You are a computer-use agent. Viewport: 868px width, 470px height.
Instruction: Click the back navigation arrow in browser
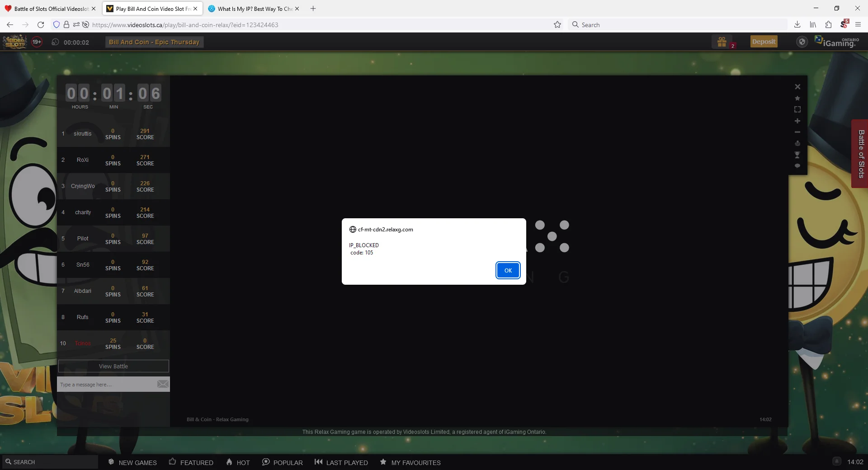[x=10, y=25]
